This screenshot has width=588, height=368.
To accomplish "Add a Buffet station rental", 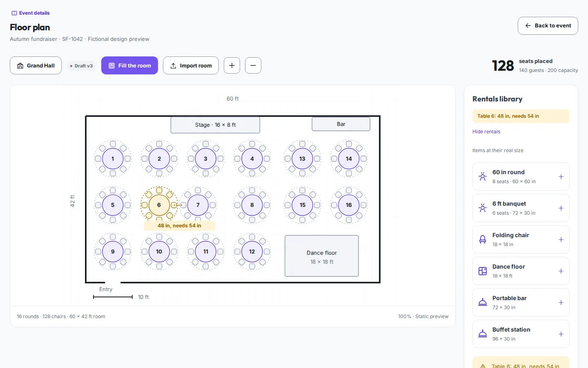I will pyautogui.click(x=561, y=334).
